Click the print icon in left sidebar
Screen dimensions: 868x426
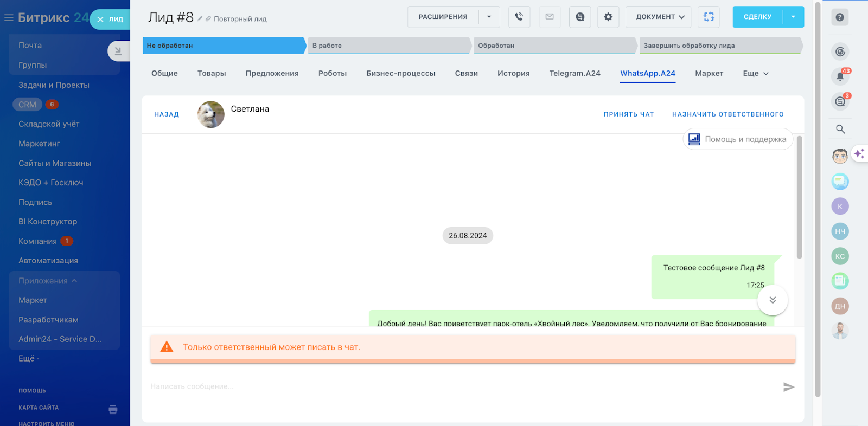[x=113, y=409]
